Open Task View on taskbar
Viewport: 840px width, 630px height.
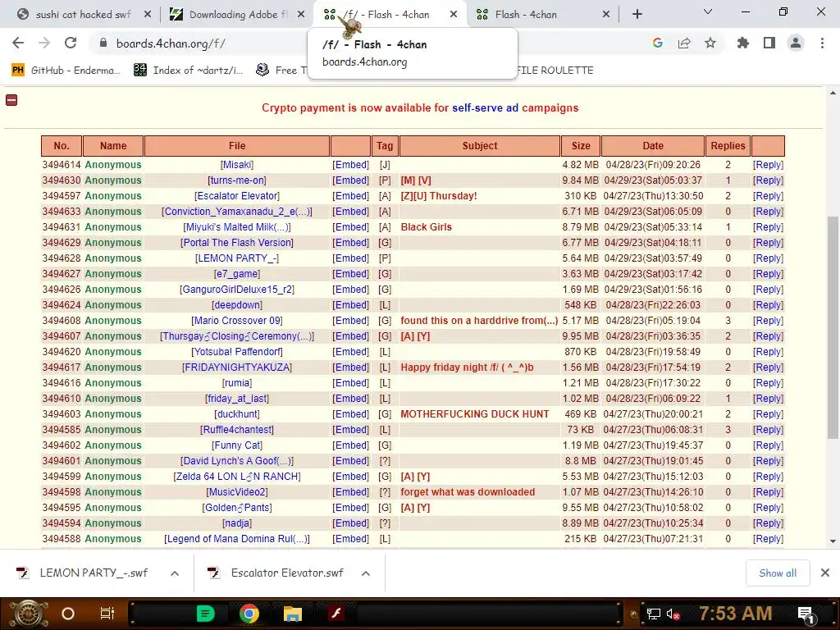click(107, 614)
